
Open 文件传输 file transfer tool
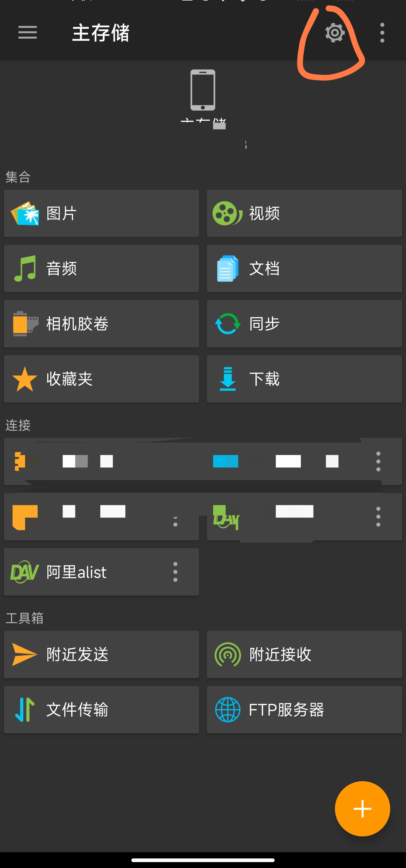click(x=101, y=710)
